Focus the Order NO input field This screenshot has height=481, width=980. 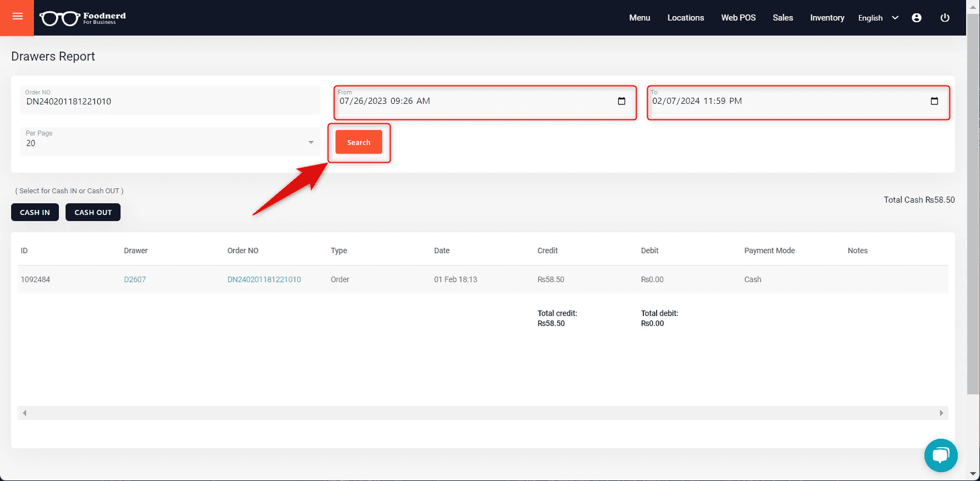[170, 102]
